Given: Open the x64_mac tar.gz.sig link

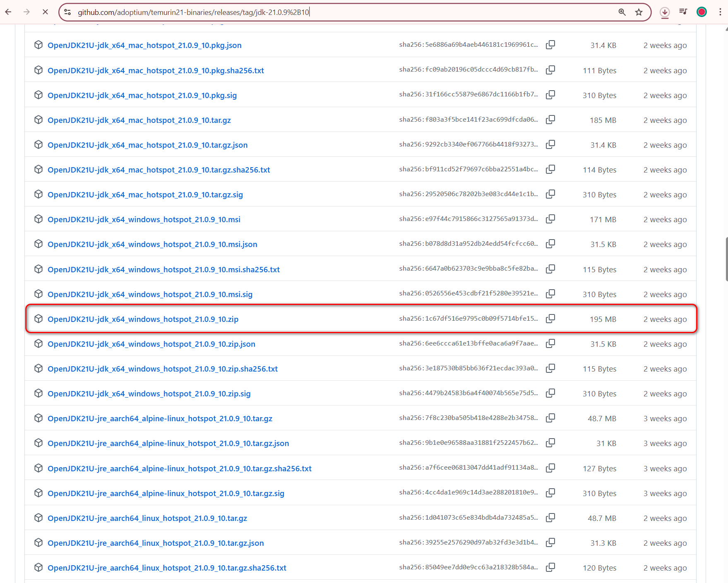Looking at the screenshot, I should click(145, 195).
